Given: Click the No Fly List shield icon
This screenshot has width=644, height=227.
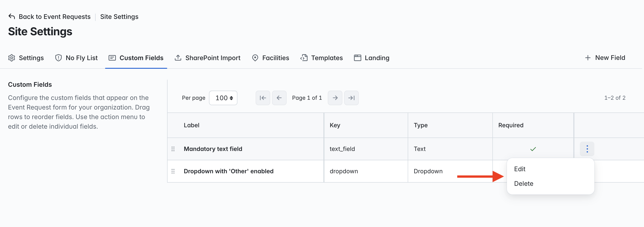Looking at the screenshot, I should 59,58.
